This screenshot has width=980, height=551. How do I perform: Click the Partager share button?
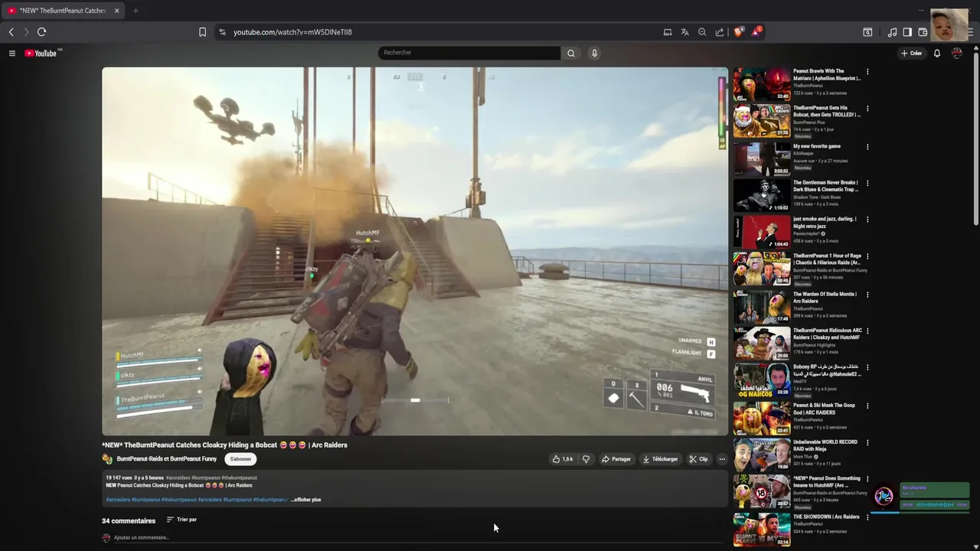tap(616, 459)
